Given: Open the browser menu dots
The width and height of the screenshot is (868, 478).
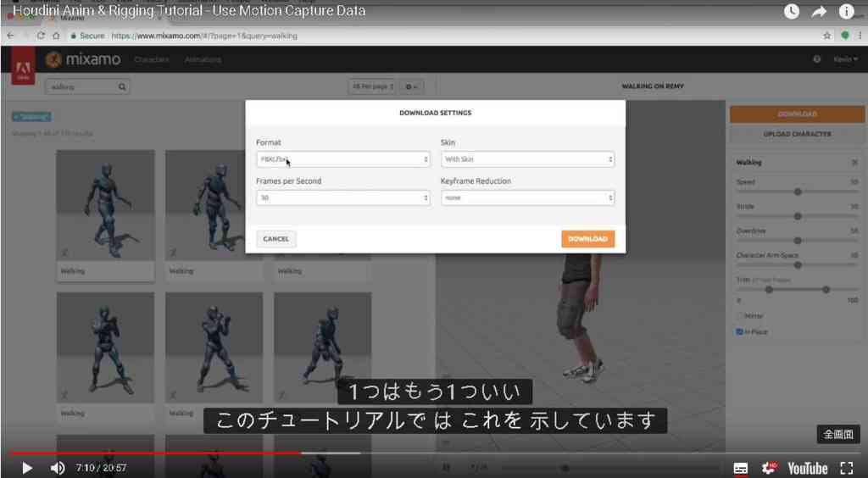Looking at the screenshot, I should coord(862,36).
